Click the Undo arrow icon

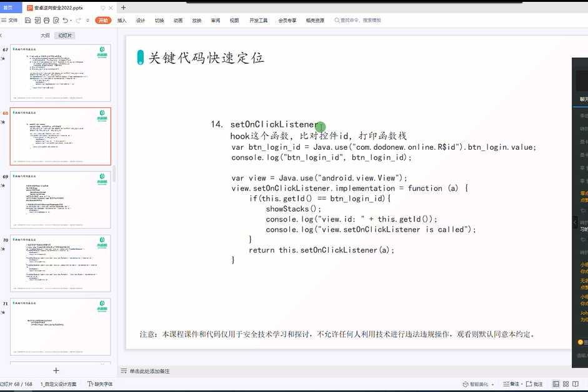pyautogui.click(x=66, y=20)
